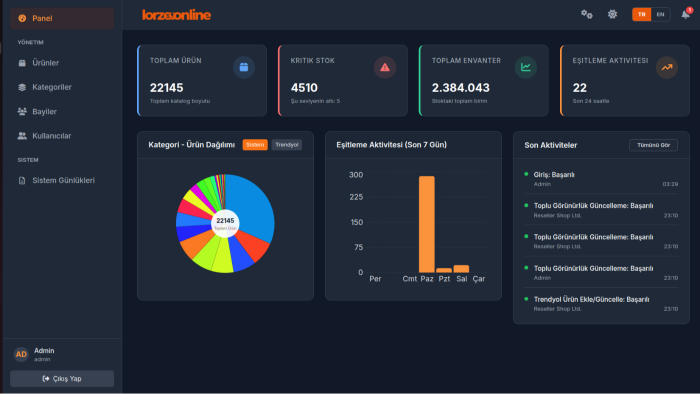The width and height of the screenshot is (700, 394).
Task: Click the Kategoriler layers icon
Action: click(x=22, y=87)
